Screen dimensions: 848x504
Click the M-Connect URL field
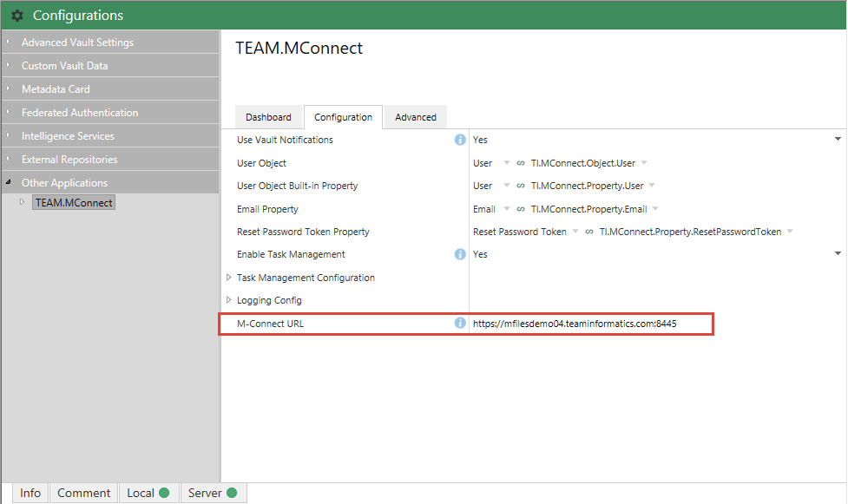tap(590, 324)
